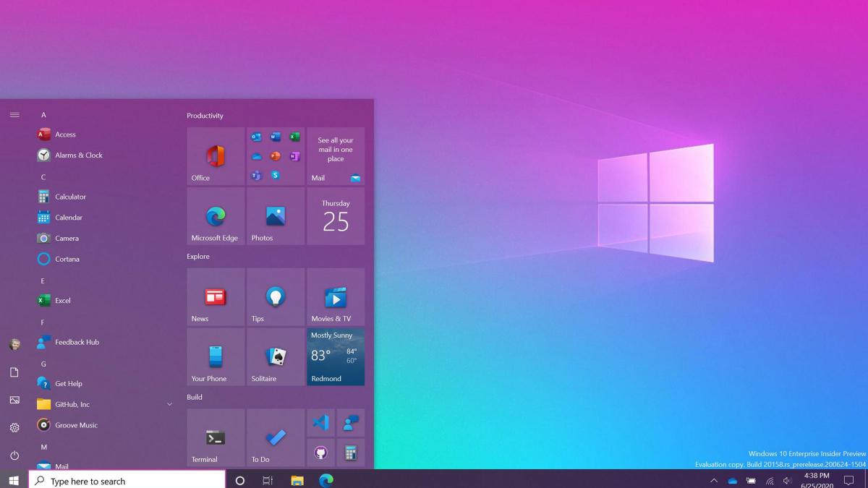The width and height of the screenshot is (868, 488).
Task: Launch the Terminal tile
Action: [x=215, y=437]
